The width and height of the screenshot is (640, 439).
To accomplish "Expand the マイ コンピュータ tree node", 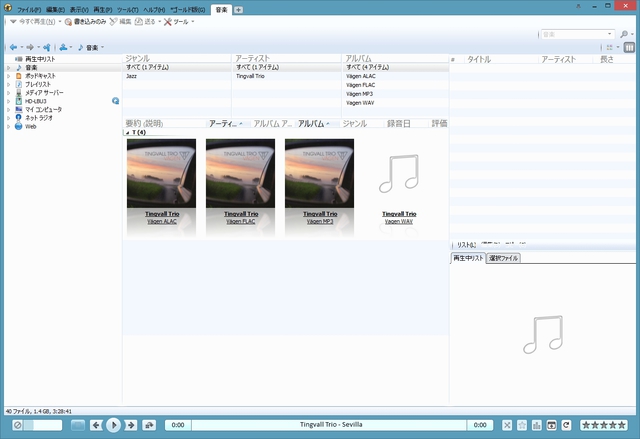I will (x=7, y=110).
